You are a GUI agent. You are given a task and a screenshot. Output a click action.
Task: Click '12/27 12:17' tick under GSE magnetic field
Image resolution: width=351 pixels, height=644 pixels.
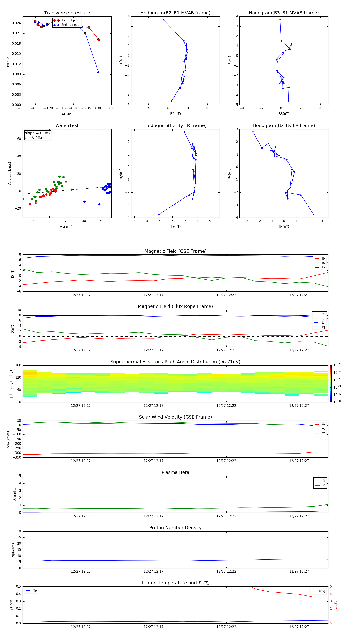pos(153,295)
